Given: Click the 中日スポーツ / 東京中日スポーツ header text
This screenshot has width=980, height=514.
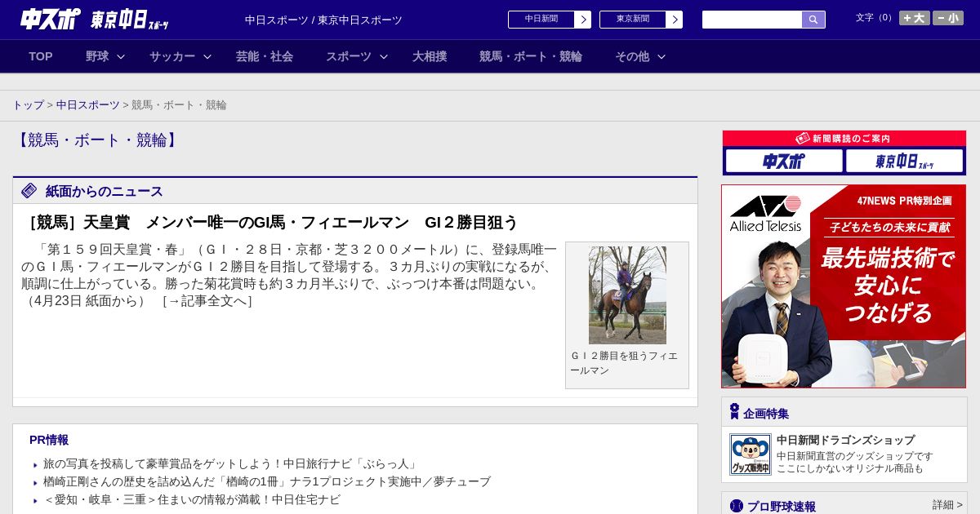Looking at the screenshot, I should [323, 20].
